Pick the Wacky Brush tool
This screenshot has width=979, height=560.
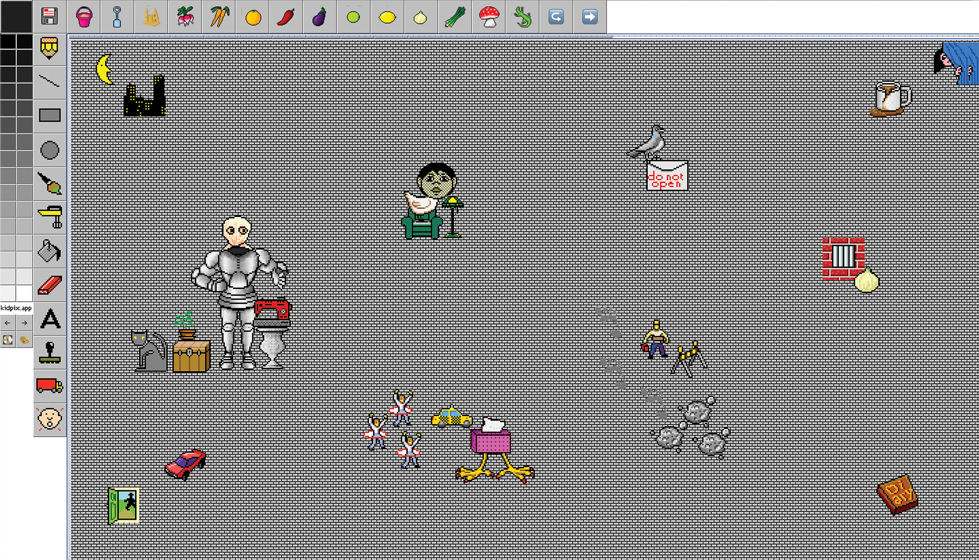49,183
